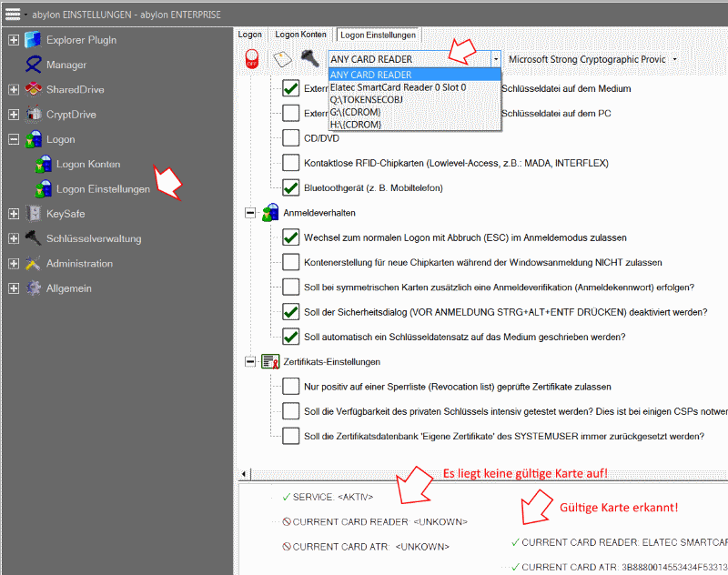Expand the CryptDrive tree node
The image size is (728, 575).
coord(14,114)
